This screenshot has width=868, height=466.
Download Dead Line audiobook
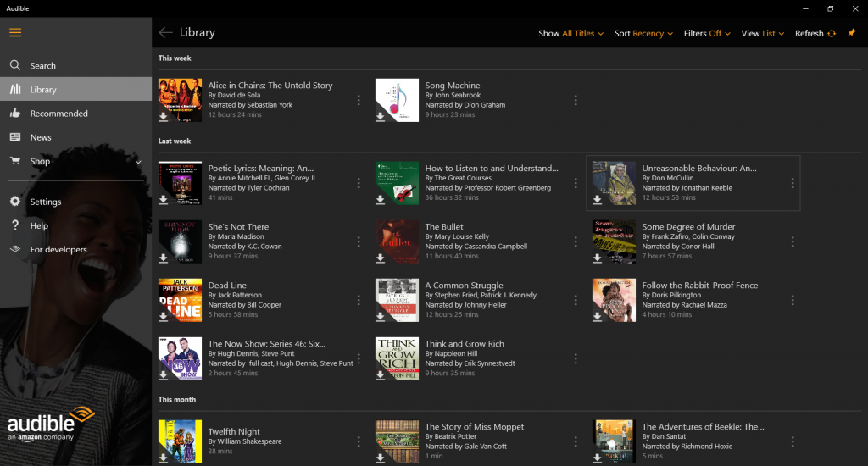tap(164, 317)
